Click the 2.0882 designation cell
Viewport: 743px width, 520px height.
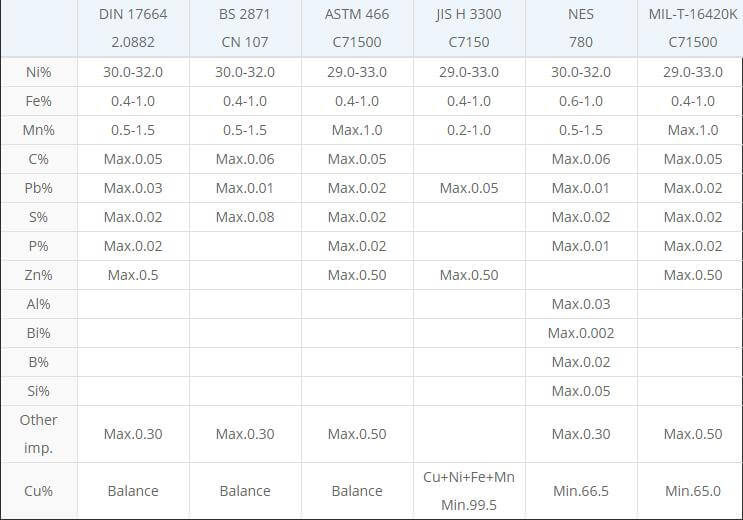click(133, 42)
